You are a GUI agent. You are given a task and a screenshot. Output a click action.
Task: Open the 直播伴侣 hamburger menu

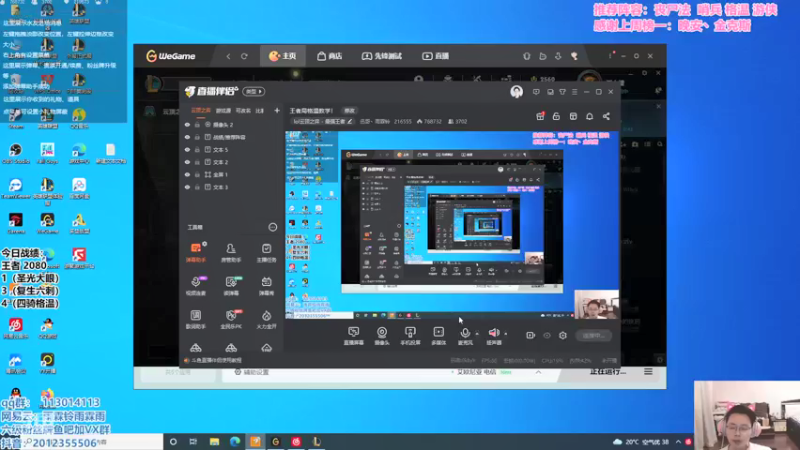point(574,92)
